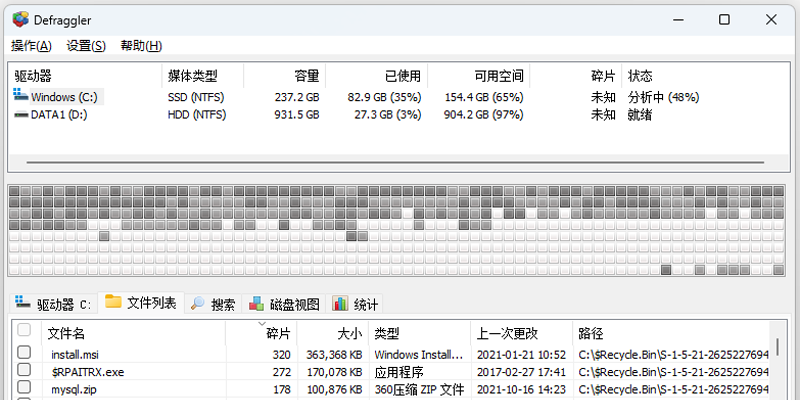Click the 分析中 (48%) status text
This screenshot has width=800, height=400.
(x=663, y=97)
